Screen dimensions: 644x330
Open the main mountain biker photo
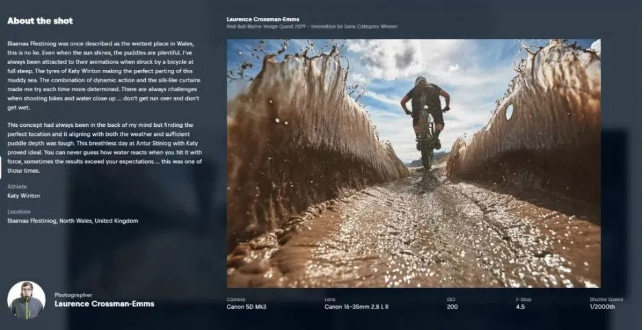[x=413, y=163]
